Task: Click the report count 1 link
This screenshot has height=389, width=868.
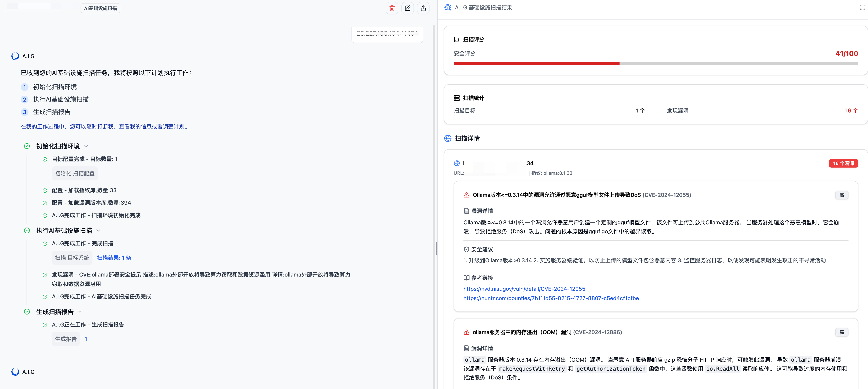Action: pos(86,339)
